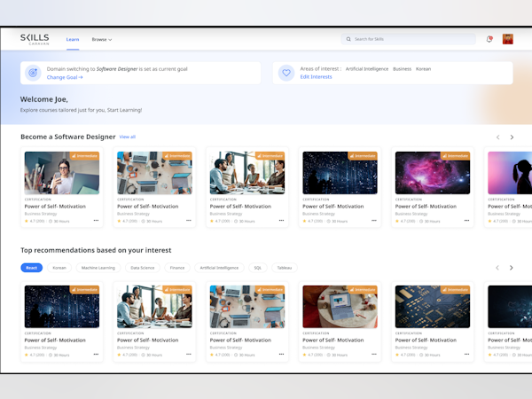Click Artificial Intelligence in areas of interest

367,69
